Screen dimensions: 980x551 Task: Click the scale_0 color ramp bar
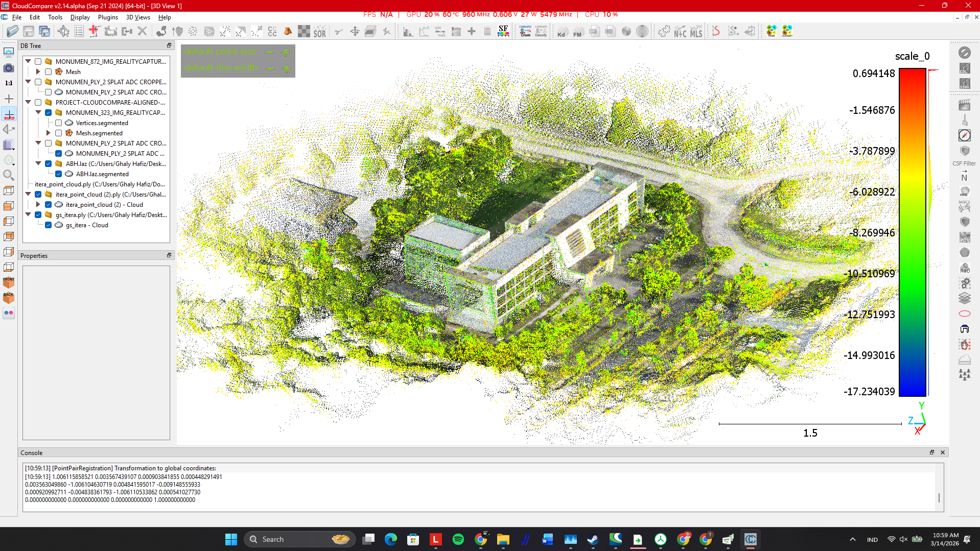tap(913, 232)
